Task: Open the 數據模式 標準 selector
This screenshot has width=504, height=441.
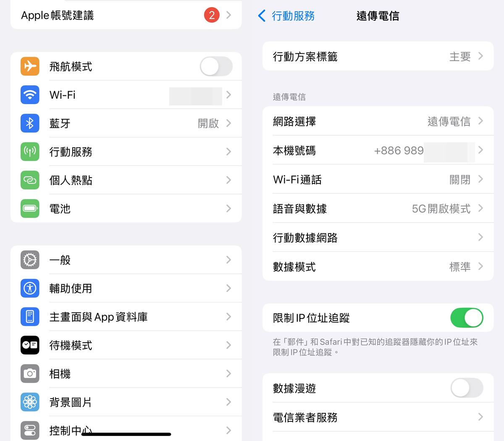Action: 378,267
